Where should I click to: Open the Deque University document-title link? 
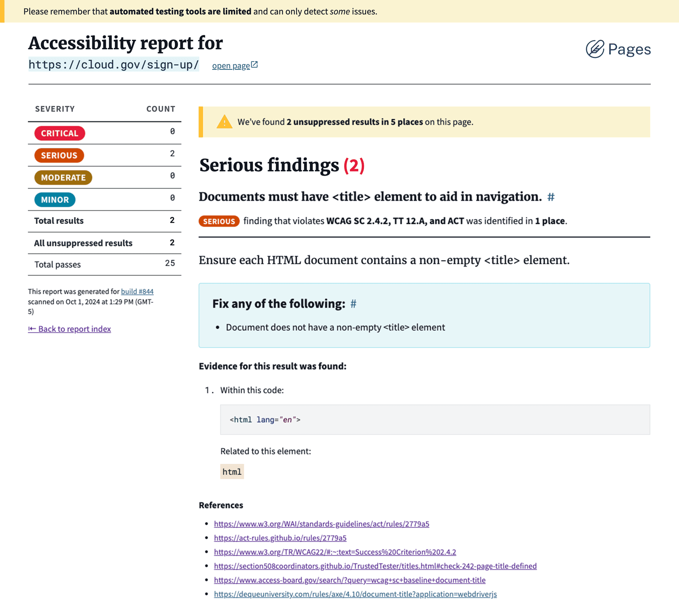tap(355, 594)
